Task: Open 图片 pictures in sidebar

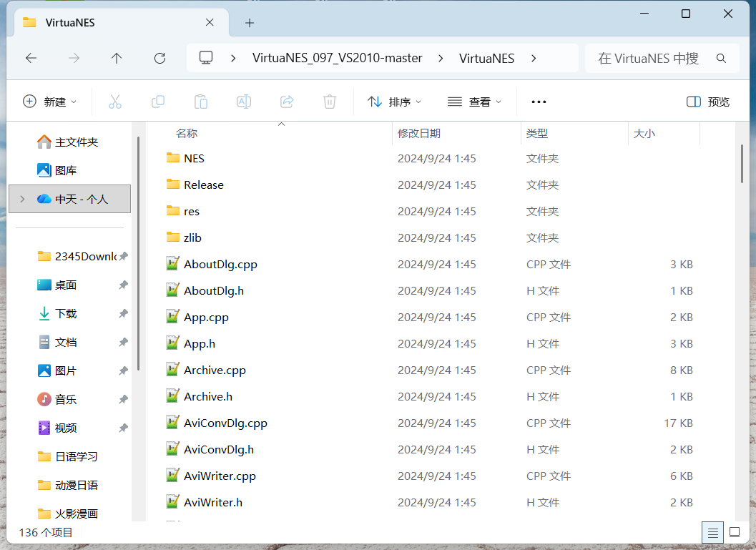Action: (x=57, y=370)
